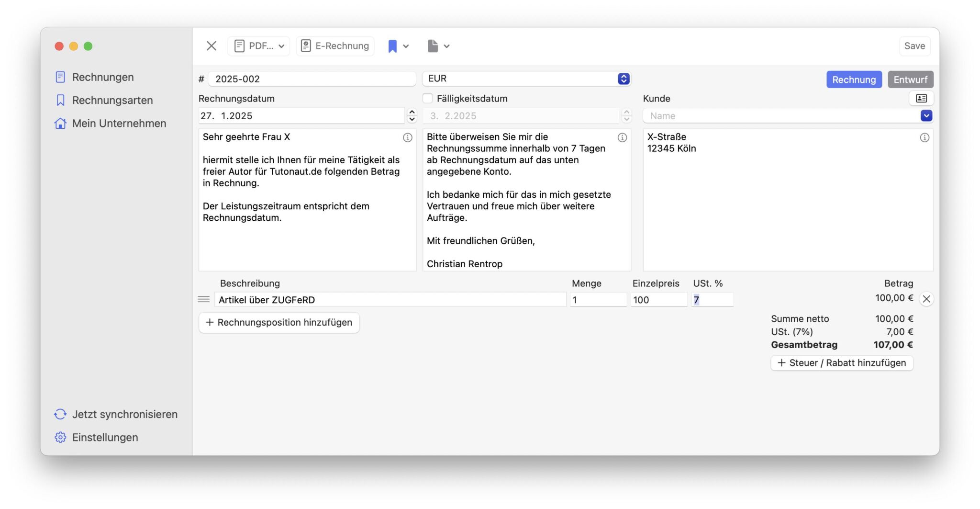Expand the Kunde name dropdown arrow
Screen dimensions: 980x509
click(x=926, y=116)
